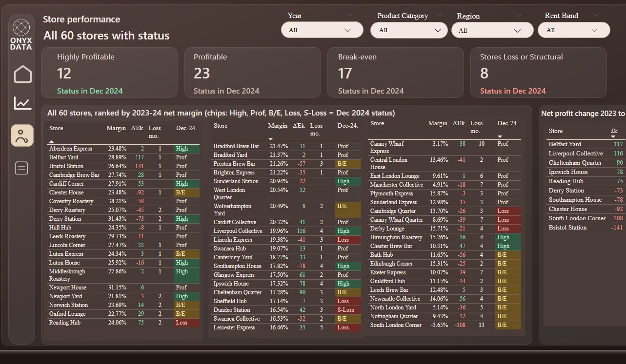
Task: Click the -3.65% margin for South London Corner
Action: pyautogui.click(x=439, y=325)
